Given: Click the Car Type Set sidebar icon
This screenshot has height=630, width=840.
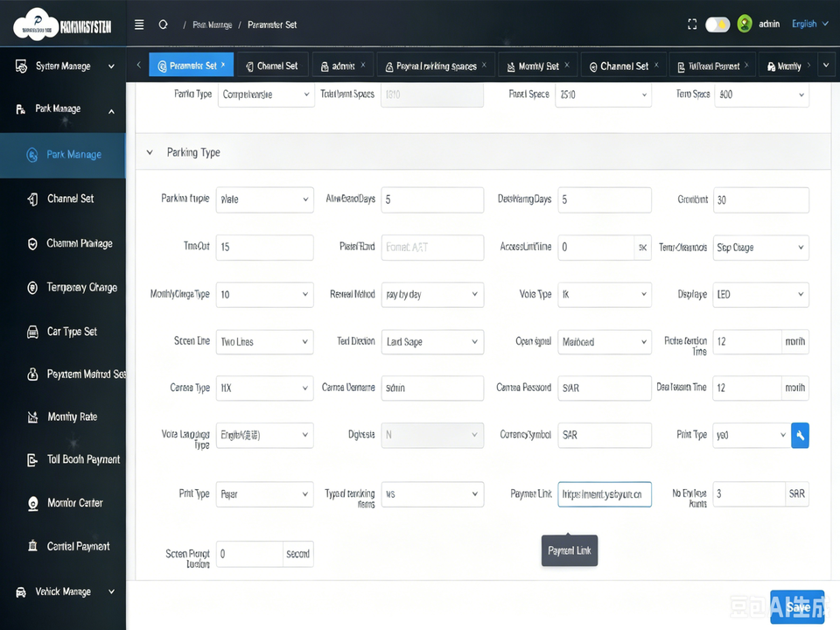Looking at the screenshot, I should coord(32,332).
